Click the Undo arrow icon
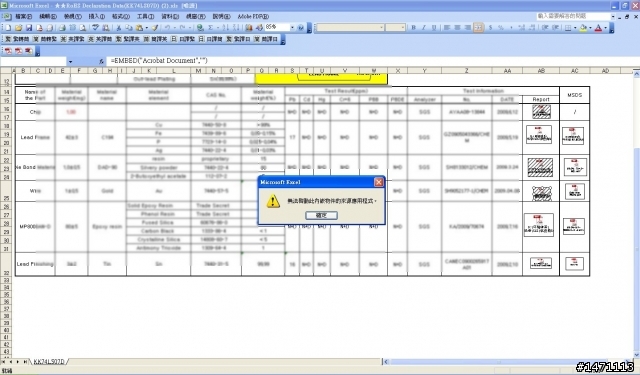Screen dimensions: 640x375 click(167, 28)
